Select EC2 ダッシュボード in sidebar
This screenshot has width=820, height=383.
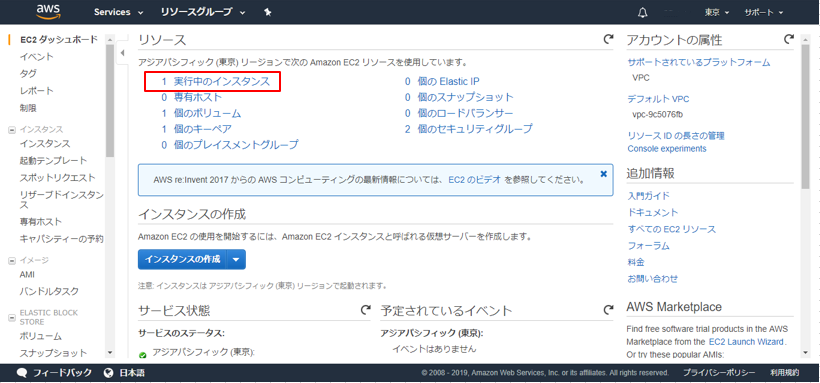[59, 39]
